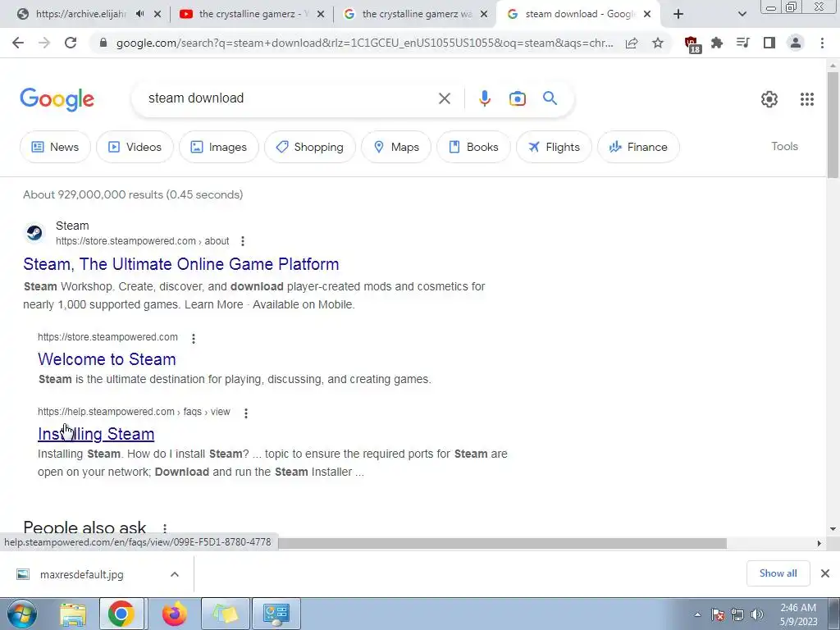The image size is (840, 630).
Task: Click the magnifier search icon
Action: 550,98
